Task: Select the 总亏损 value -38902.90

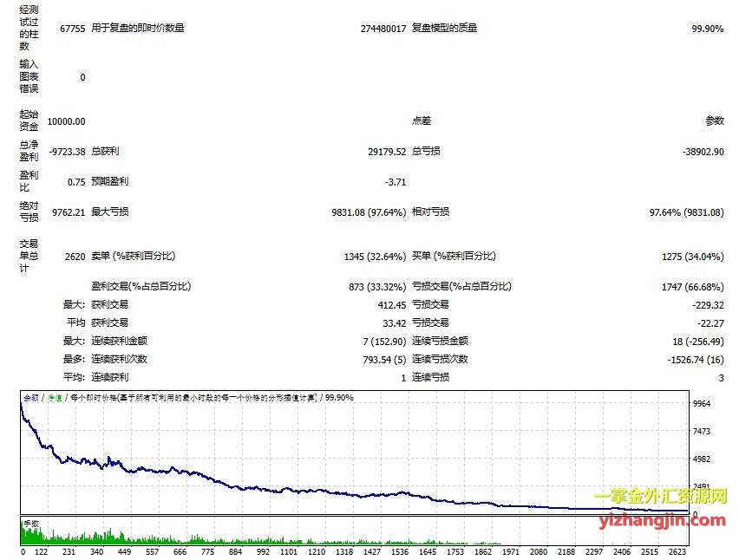Action: [703, 152]
